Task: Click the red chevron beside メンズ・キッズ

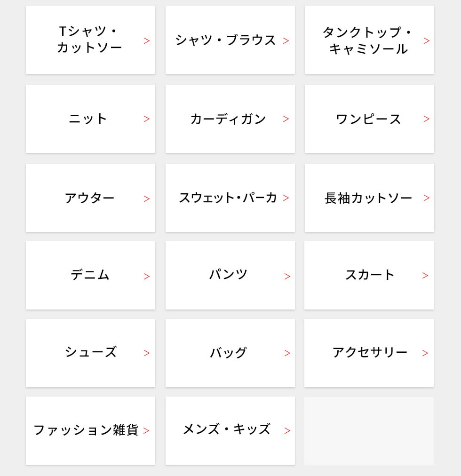Action: (x=287, y=431)
